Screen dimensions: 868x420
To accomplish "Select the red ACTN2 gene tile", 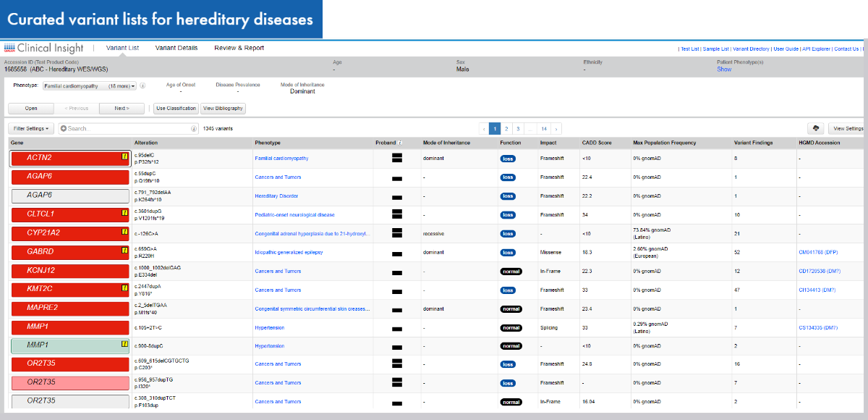I will click(69, 158).
